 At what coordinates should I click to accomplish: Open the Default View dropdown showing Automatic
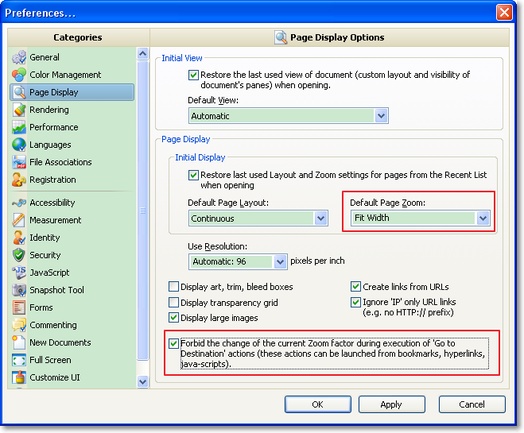(288, 116)
